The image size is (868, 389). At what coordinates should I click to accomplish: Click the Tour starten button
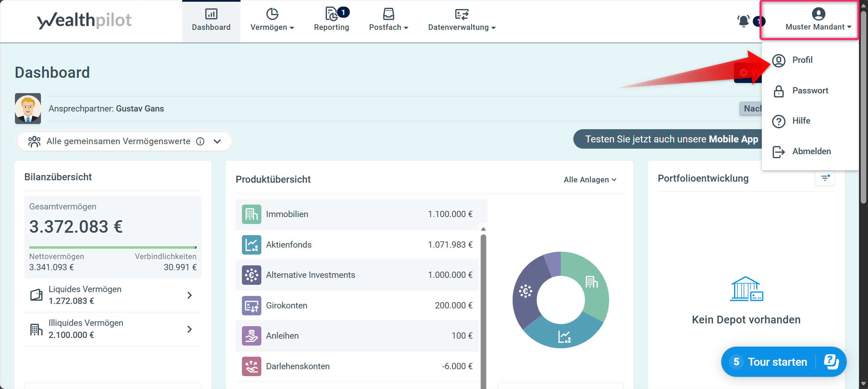[x=777, y=362]
